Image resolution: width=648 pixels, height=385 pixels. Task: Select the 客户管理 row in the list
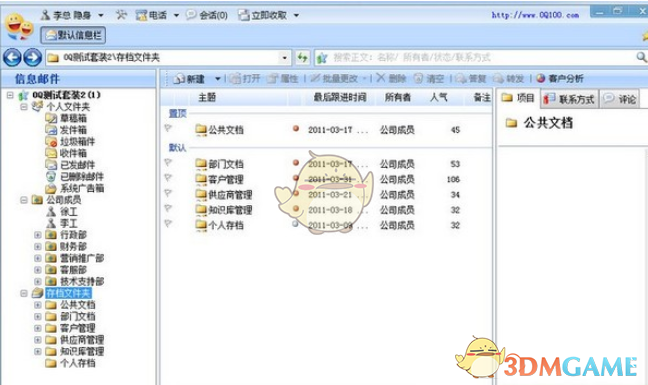(x=326, y=179)
